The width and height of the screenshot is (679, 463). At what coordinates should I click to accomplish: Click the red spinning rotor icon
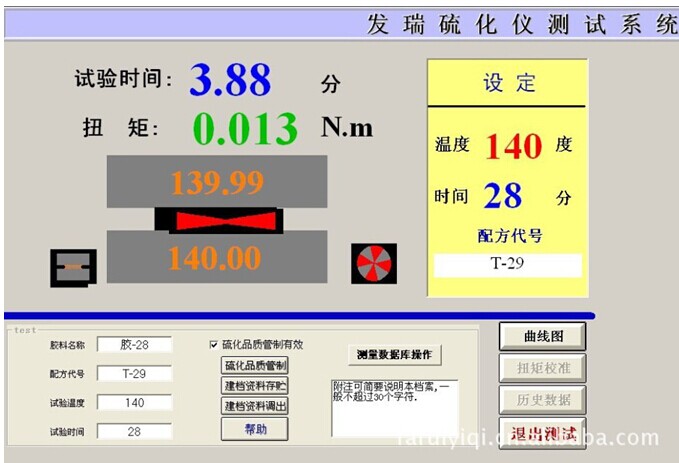tap(375, 263)
